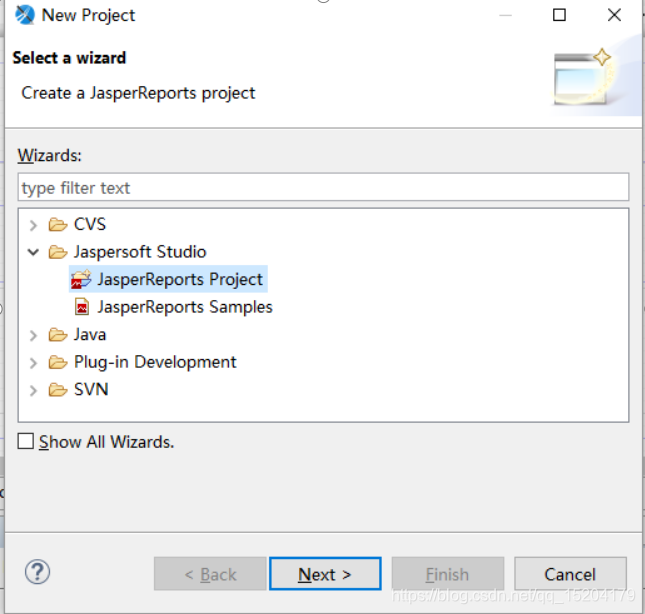This screenshot has width=645, height=614.
Task: Open help via the question mark icon
Action: [37, 572]
